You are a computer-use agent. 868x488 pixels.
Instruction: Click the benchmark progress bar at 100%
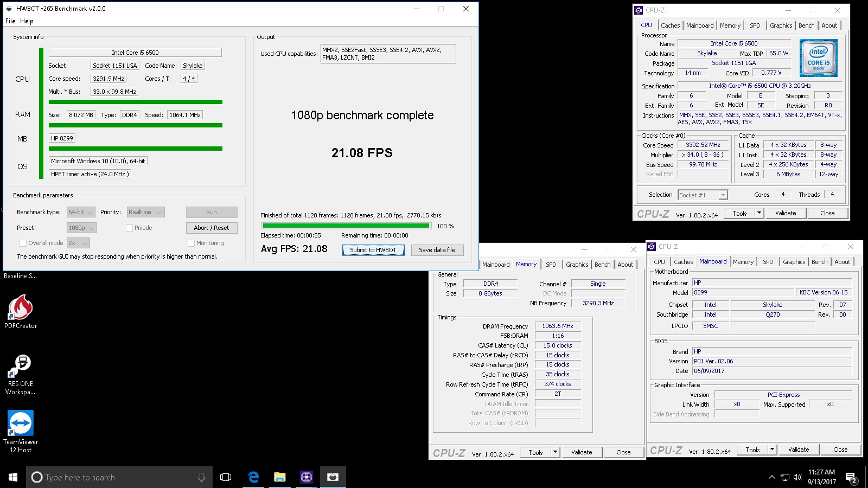(x=346, y=226)
